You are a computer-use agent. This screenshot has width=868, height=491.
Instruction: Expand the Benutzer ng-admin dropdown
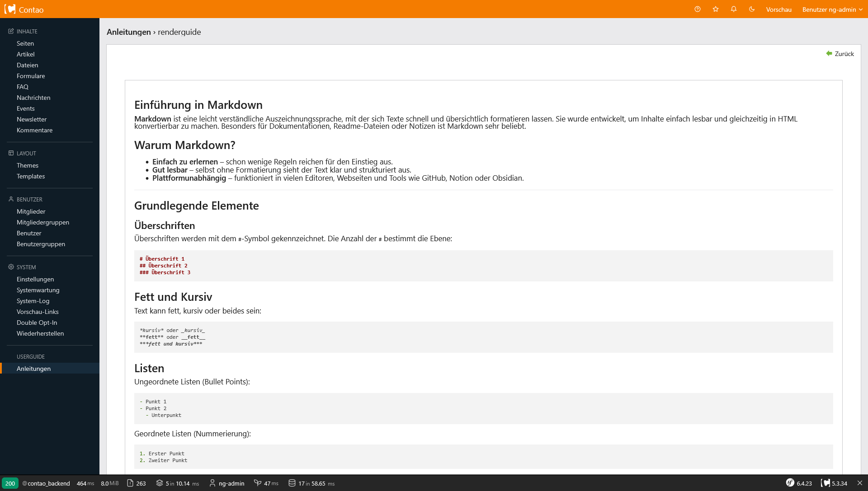[x=832, y=9]
